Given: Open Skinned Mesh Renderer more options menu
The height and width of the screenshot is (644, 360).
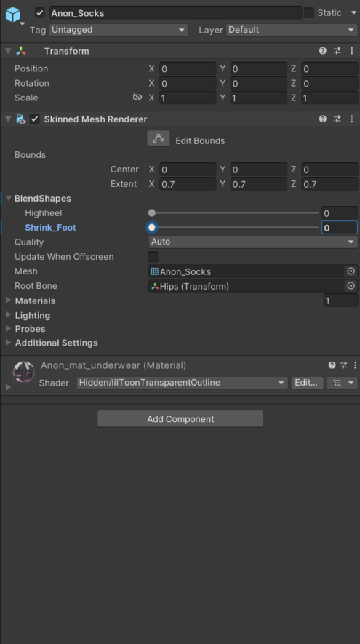Looking at the screenshot, I should [352, 119].
